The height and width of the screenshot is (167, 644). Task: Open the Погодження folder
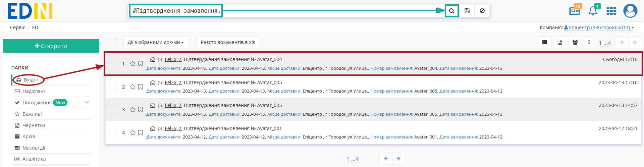coord(37,103)
